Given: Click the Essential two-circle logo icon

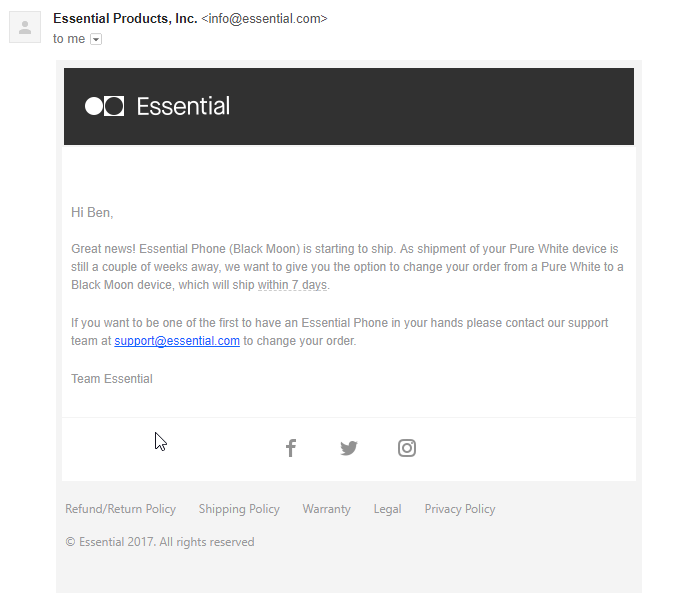Looking at the screenshot, I should click(x=104, y=106).
